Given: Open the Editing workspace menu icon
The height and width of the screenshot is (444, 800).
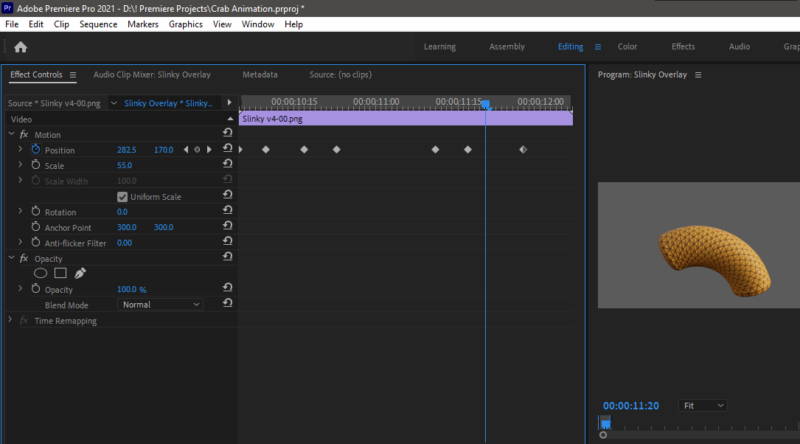Looking at the screenshot, I should [597, 47].
